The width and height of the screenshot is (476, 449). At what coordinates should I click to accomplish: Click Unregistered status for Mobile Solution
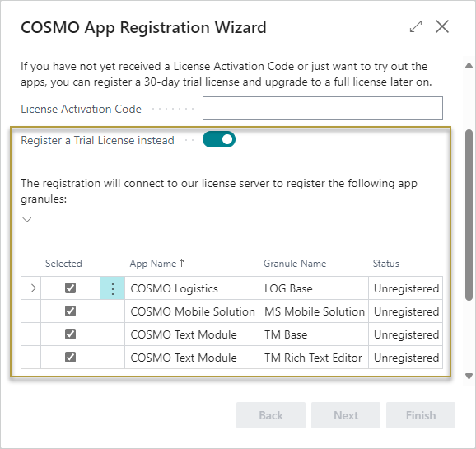[406, 311]
